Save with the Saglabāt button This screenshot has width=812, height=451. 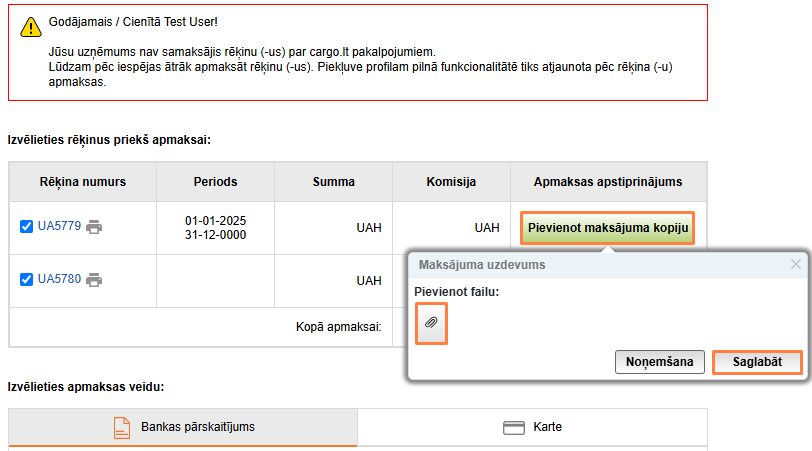757,362
